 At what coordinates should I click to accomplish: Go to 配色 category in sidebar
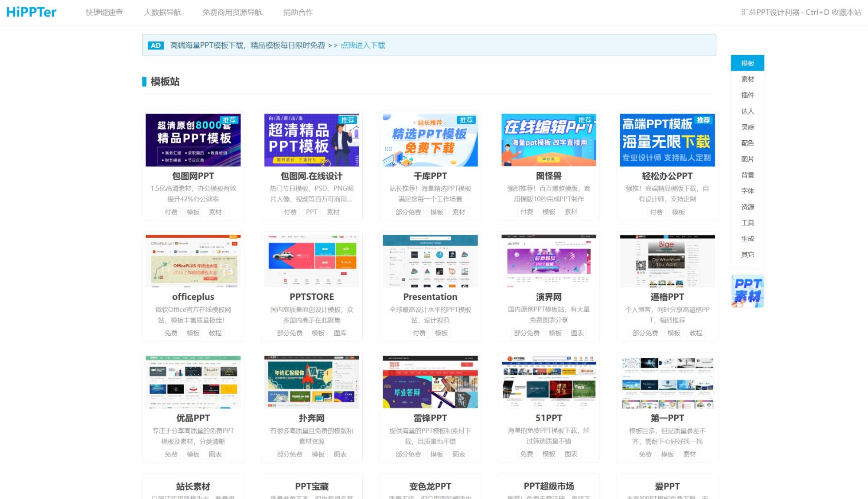(747, 143)
